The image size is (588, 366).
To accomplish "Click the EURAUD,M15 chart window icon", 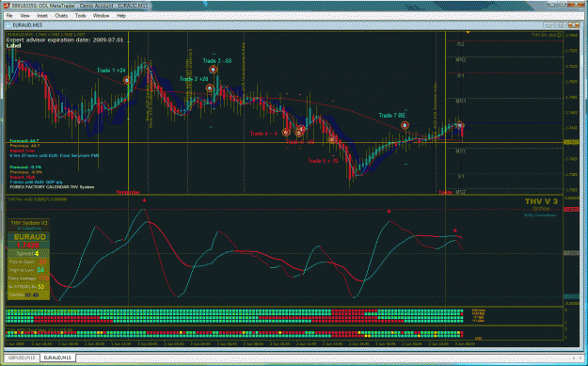I will click(8, 24).
